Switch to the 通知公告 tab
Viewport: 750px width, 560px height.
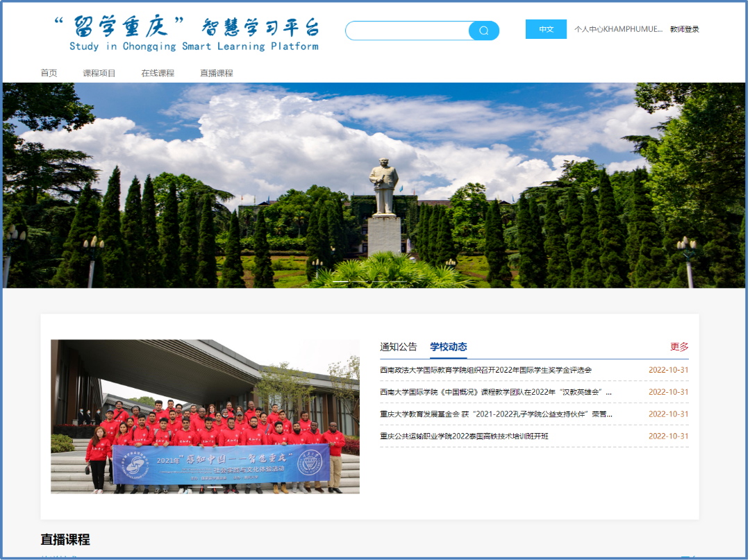tap(397, 347)
